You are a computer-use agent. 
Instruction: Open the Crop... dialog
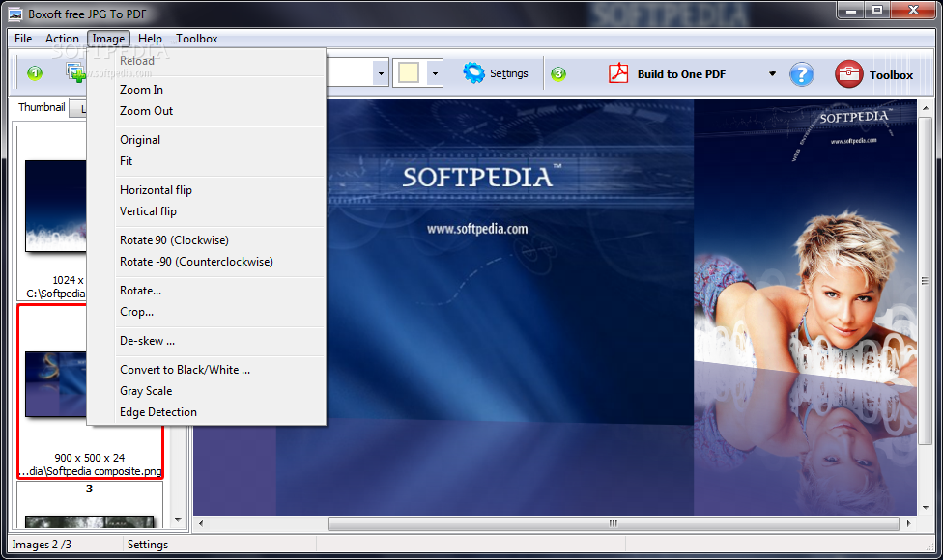click(207, 312)
